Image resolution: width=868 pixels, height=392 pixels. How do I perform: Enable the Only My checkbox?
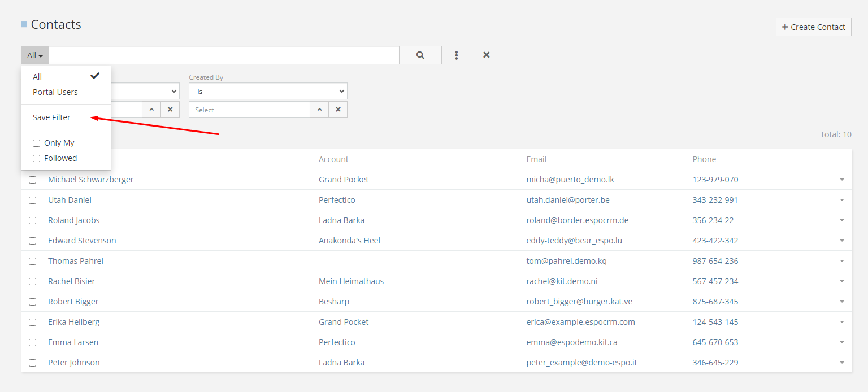pos(37,143)
